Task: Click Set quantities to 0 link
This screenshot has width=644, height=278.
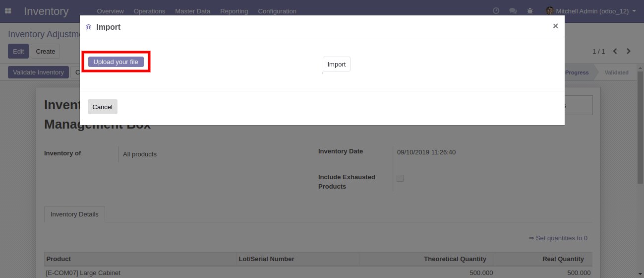Action: pyautogui.click(x=558, y=238)
